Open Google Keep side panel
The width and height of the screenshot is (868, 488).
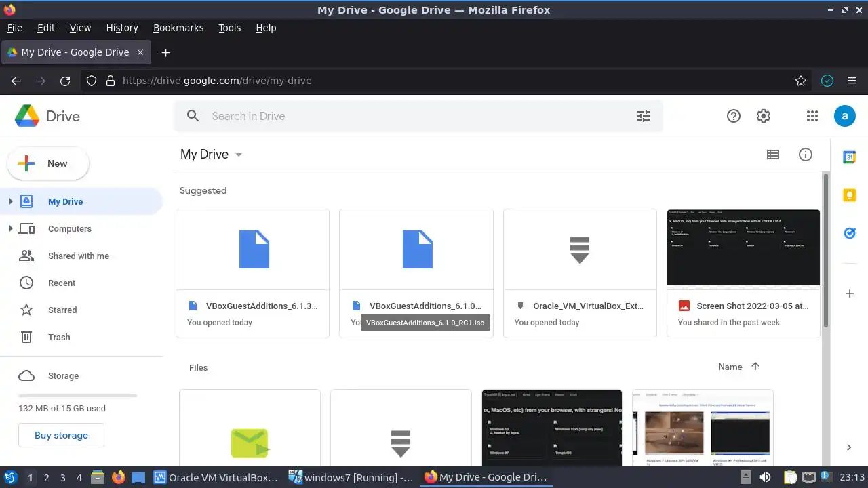point(849,195)
